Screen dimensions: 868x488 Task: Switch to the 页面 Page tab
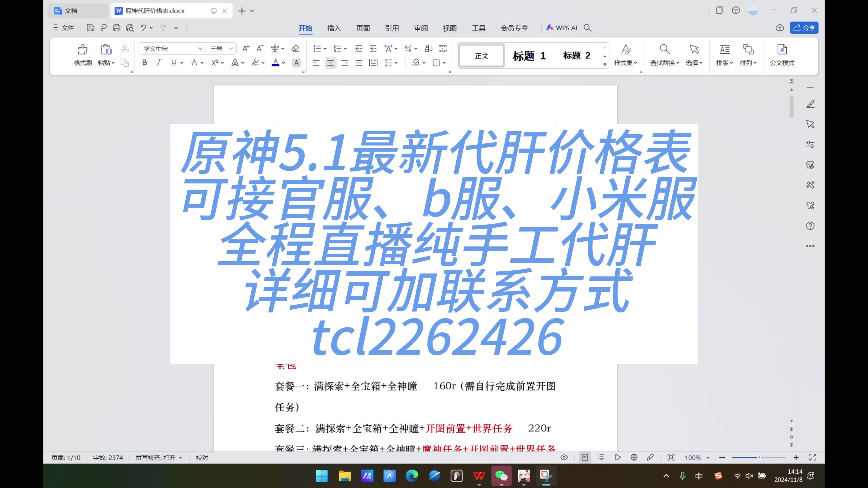tap(363, 28)
